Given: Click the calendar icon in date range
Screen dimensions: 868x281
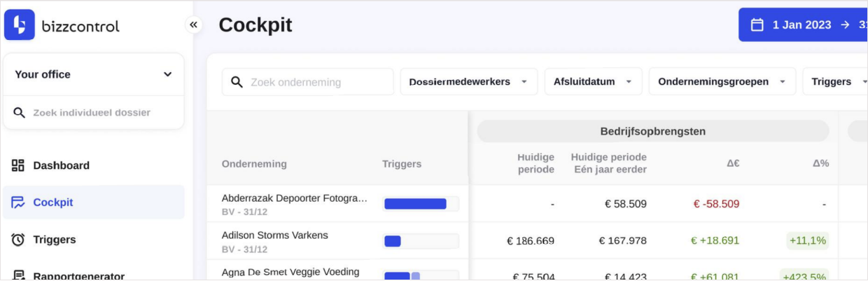Looking at the screenshot, I should click(757, 25).
